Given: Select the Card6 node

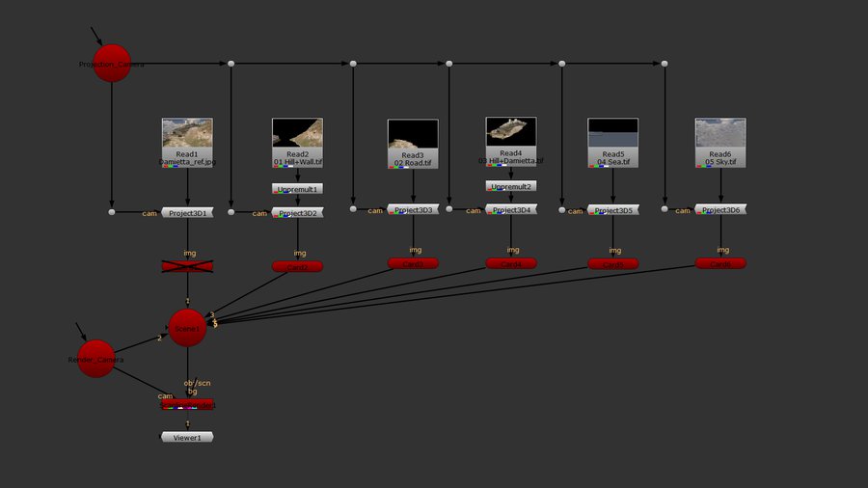Looking at the screenshot, I should tap(720, 263).
